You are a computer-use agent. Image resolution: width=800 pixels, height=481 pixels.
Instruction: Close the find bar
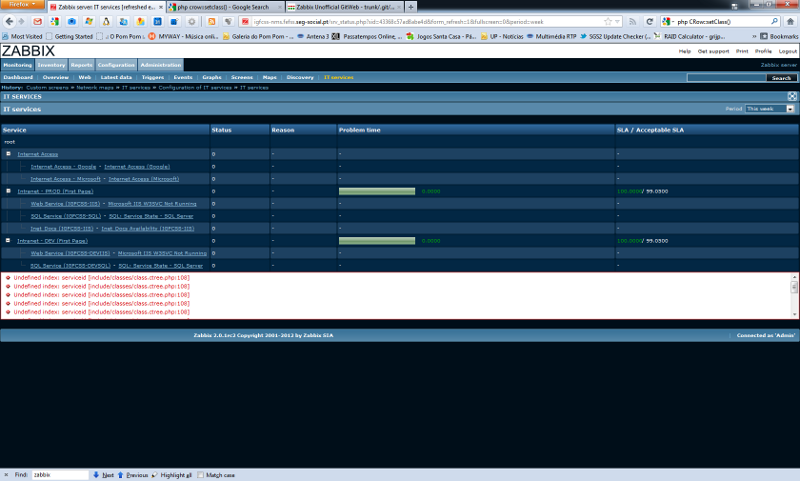[6, 475]
